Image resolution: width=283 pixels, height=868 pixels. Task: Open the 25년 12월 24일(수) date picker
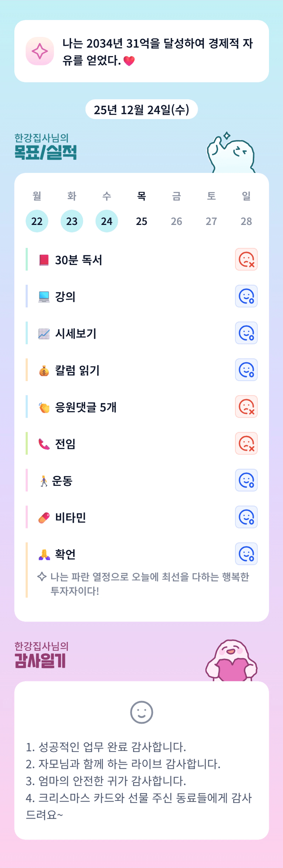pyautogui.click(x=141, y=110)
